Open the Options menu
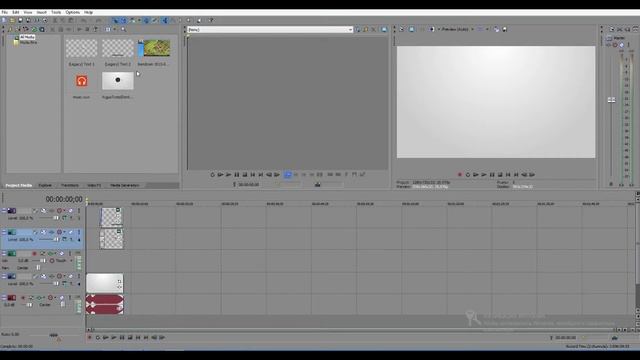The width and height of the screenshot is (640, 360). (x=73, y=12)
